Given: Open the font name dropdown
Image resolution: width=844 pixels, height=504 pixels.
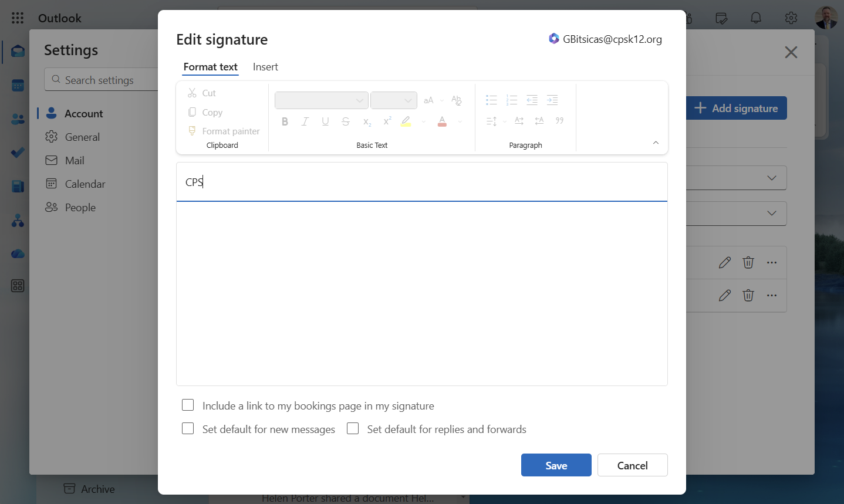Looking at the screenshot, I should tap(322, 100).
